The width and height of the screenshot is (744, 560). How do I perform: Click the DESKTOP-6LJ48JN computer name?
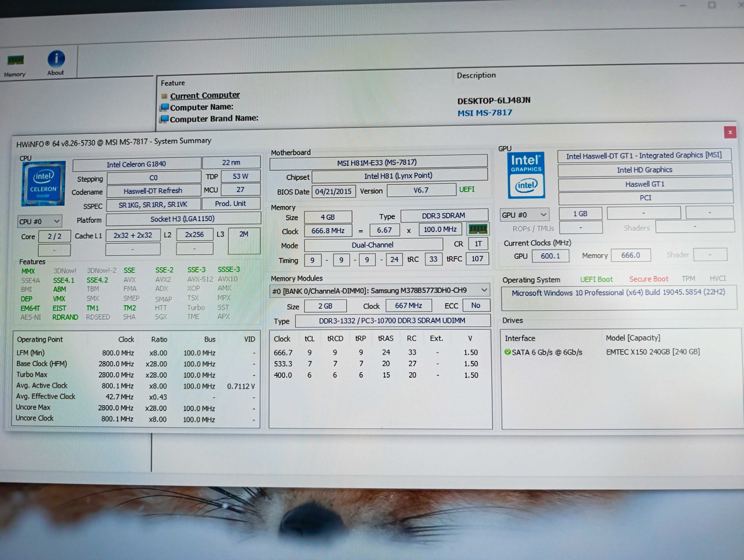coord(494,100)
